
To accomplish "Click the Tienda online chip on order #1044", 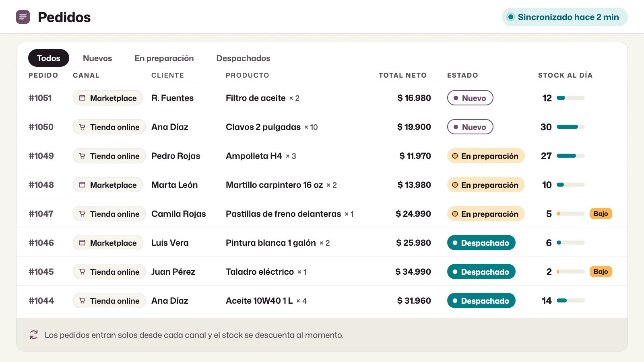I will [109, 300].
